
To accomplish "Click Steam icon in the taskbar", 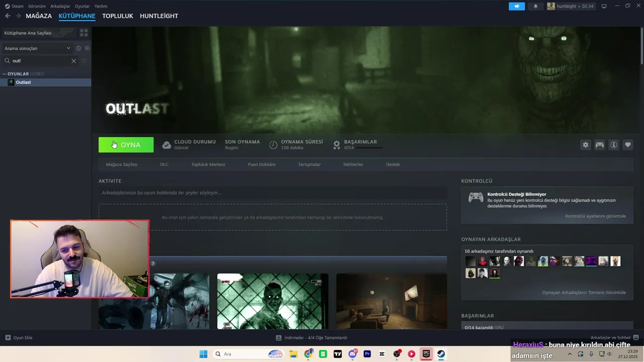I will tap(441, 354).
